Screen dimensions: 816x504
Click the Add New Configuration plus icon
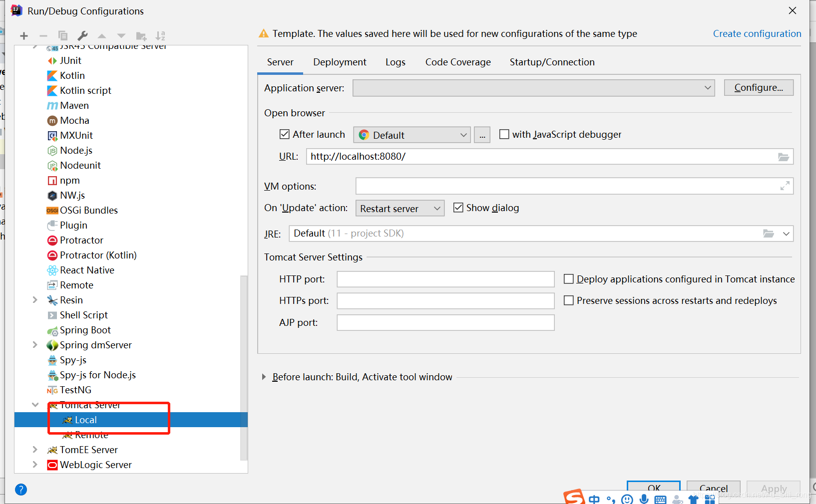(x=24, y=36)
